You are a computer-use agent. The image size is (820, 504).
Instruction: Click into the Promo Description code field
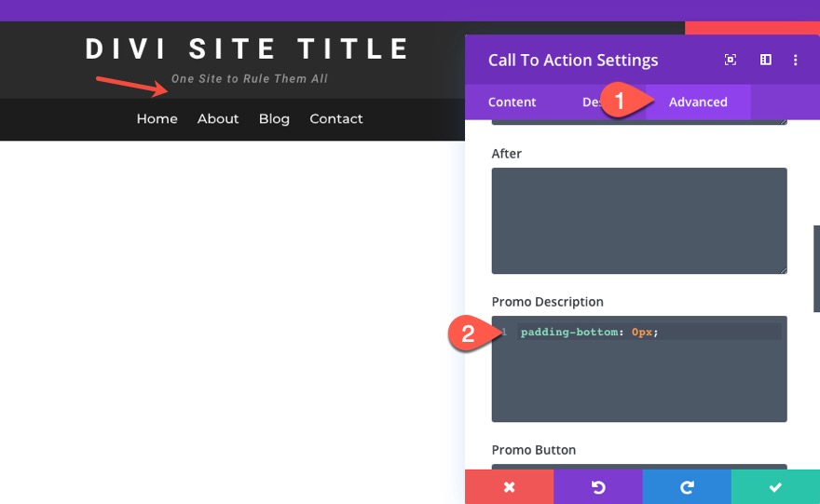639,373
